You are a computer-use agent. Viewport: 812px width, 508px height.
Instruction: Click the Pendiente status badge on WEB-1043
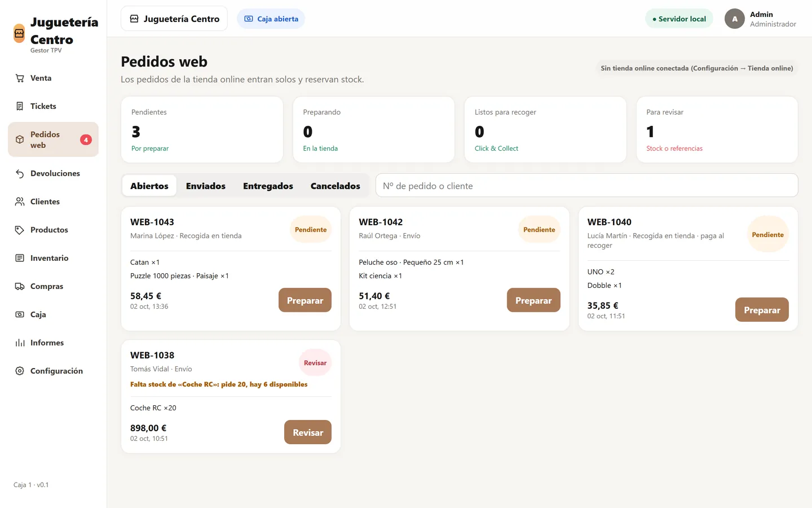[x=311, y=230]
